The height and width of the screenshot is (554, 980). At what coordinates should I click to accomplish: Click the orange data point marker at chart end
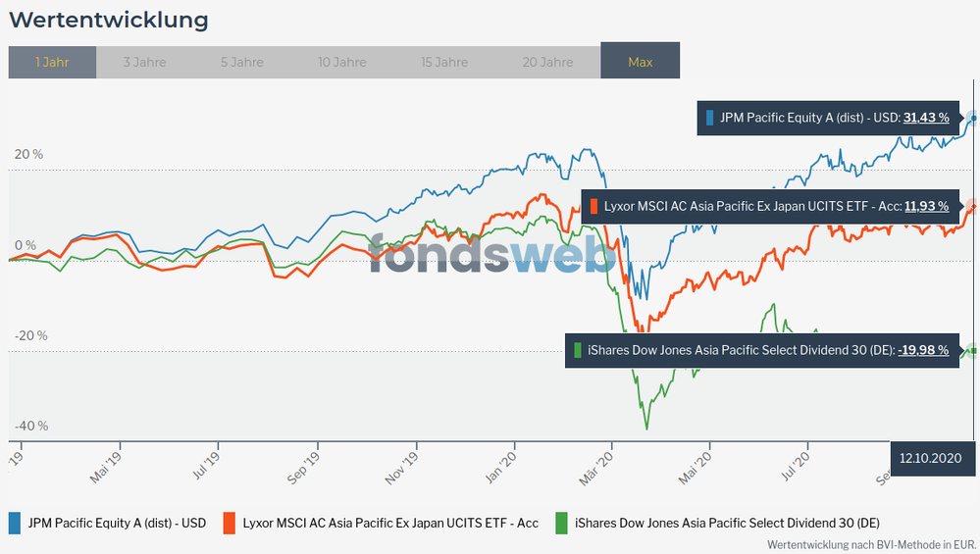tap(973, 206)
